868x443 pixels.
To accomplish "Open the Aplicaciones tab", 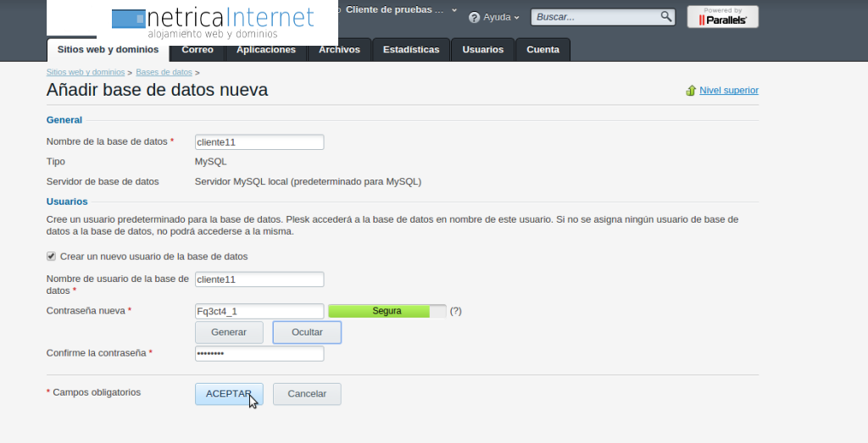I will pyautogui.click(x=266, y=50).
